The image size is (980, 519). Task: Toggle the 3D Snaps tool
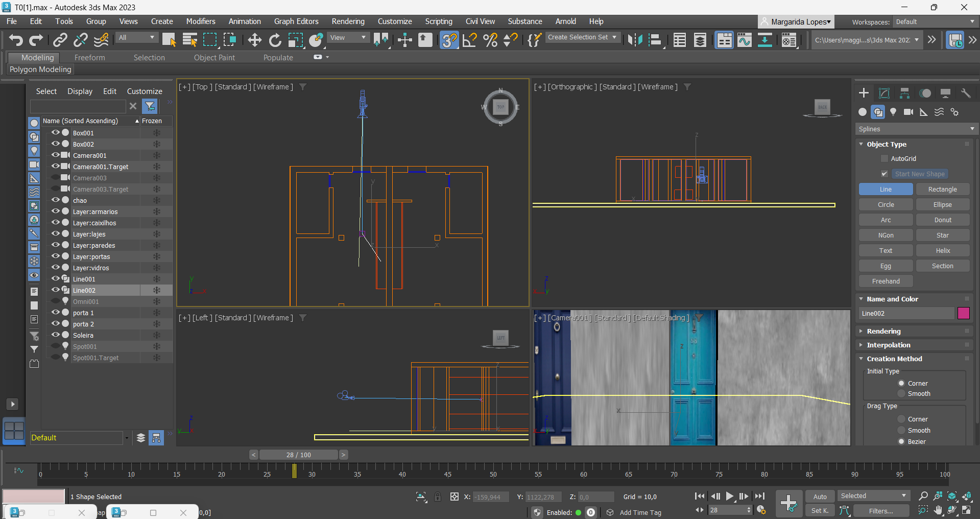449,40
